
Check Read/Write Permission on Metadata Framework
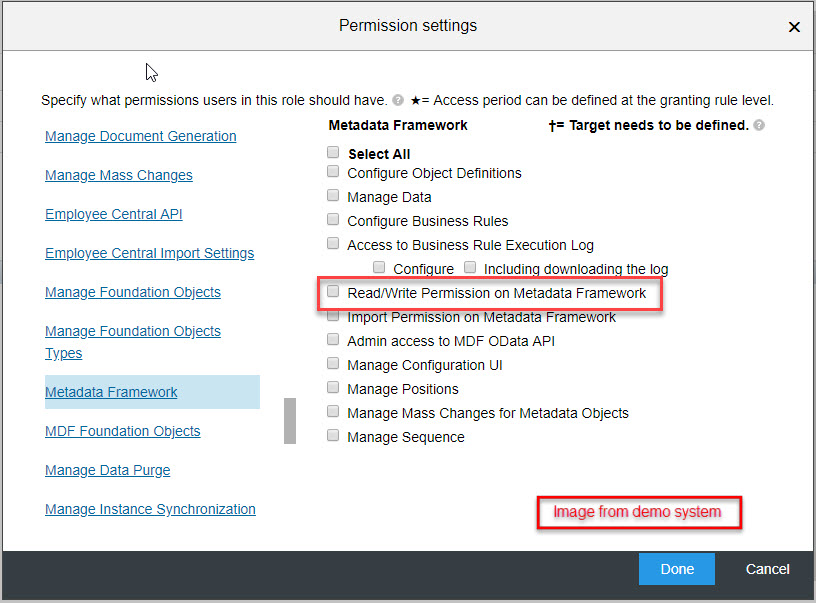coord(333,291)
